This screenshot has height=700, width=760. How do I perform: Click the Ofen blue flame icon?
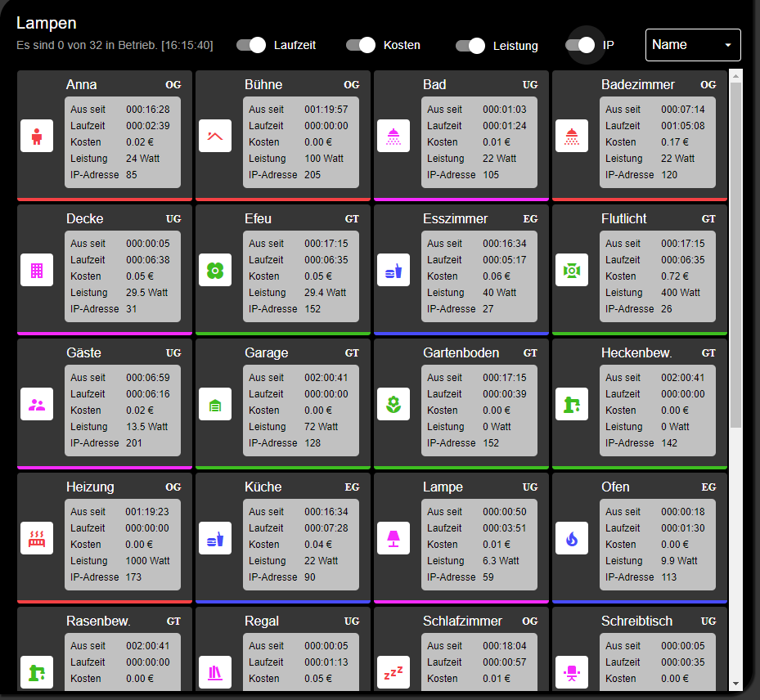572,538
